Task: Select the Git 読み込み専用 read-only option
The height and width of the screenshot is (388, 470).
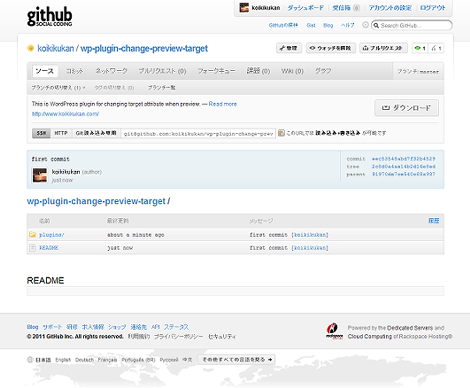Action: pos(96,133)
